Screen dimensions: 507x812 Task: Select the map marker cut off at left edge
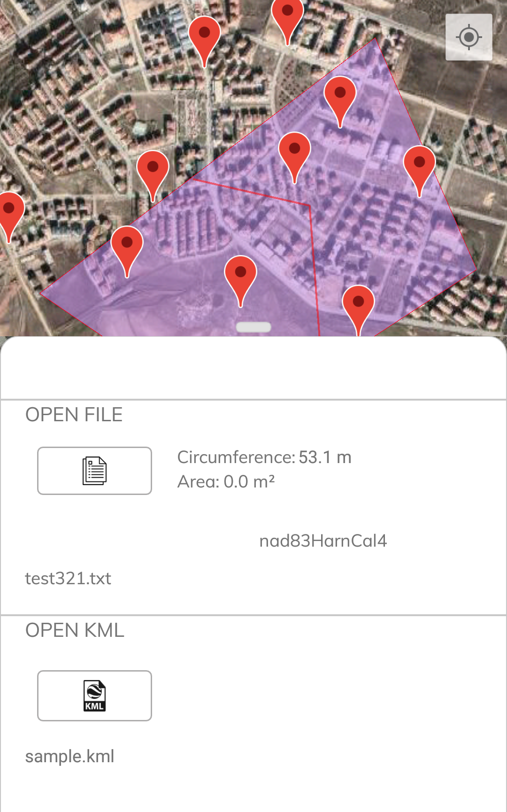[10, 217]
